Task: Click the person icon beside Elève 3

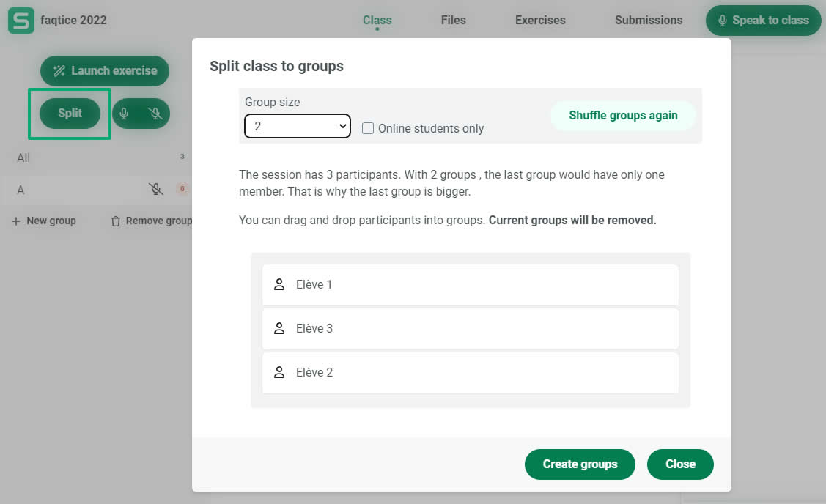Action: coord(279,328)
